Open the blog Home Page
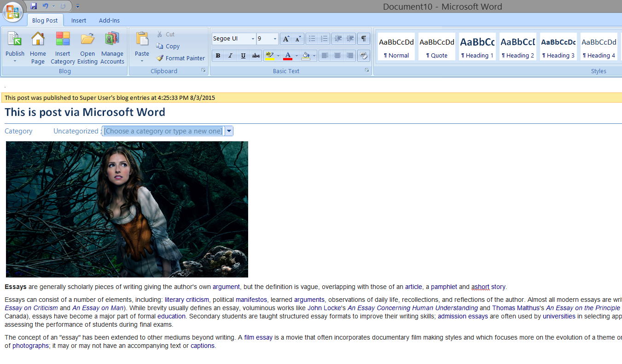The height and width of the screenshot is (364, 622). 38,48
